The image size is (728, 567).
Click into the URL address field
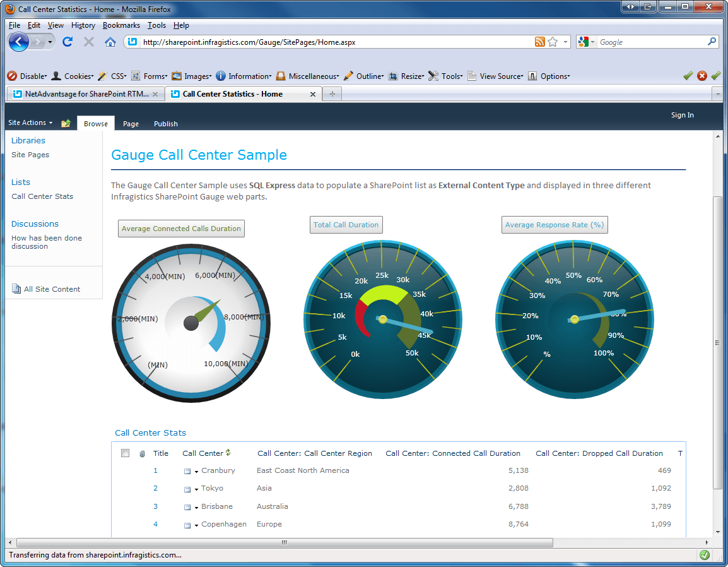pos(337,42)
